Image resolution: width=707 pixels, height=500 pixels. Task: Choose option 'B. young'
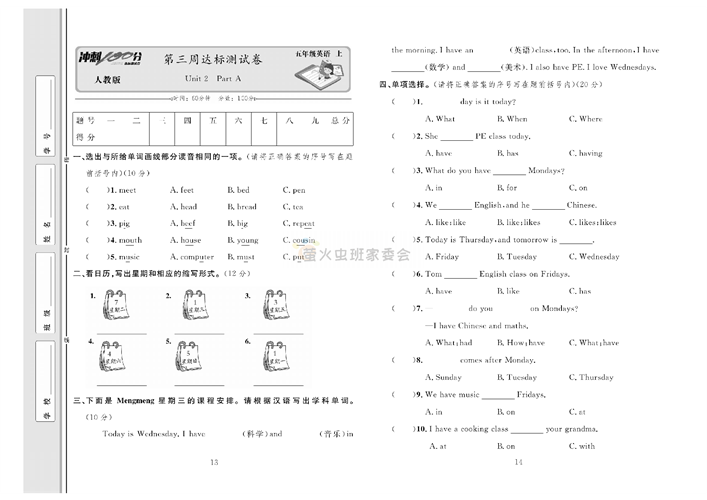click(x=243, y=241)
